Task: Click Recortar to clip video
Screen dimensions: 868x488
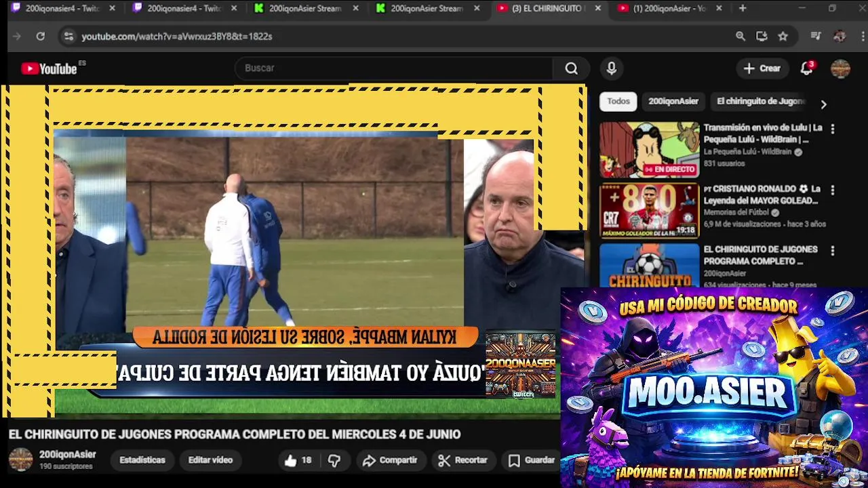Action: (x=462, y=460)
